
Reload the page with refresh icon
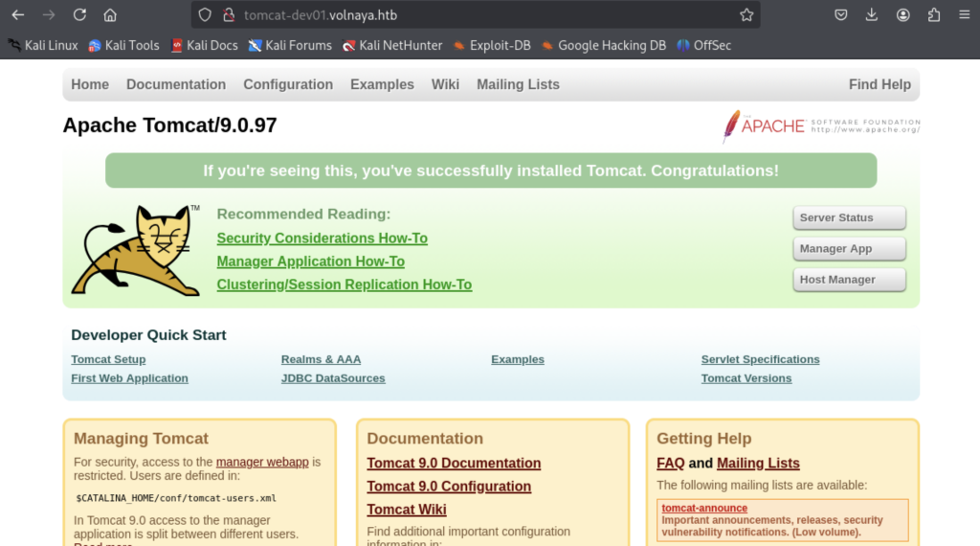(79, 15)
